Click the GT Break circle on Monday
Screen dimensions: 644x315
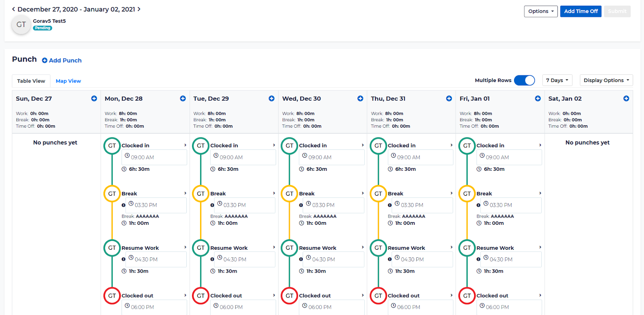[x=112, y=194]
